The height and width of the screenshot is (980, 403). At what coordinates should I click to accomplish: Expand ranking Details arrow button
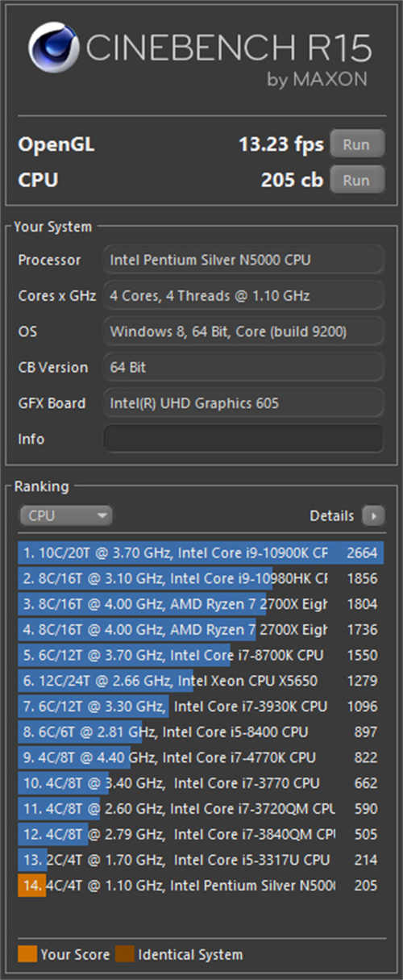click(373, 516)
